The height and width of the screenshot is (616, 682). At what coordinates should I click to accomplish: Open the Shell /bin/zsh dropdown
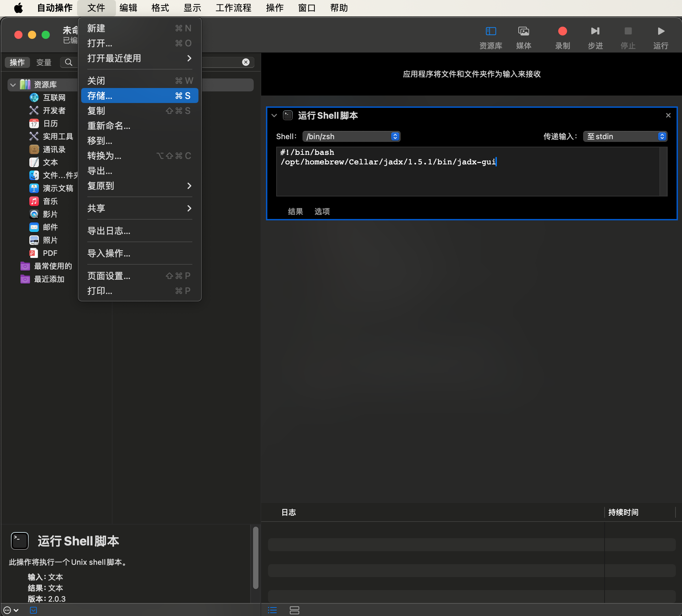click(351, 136)
